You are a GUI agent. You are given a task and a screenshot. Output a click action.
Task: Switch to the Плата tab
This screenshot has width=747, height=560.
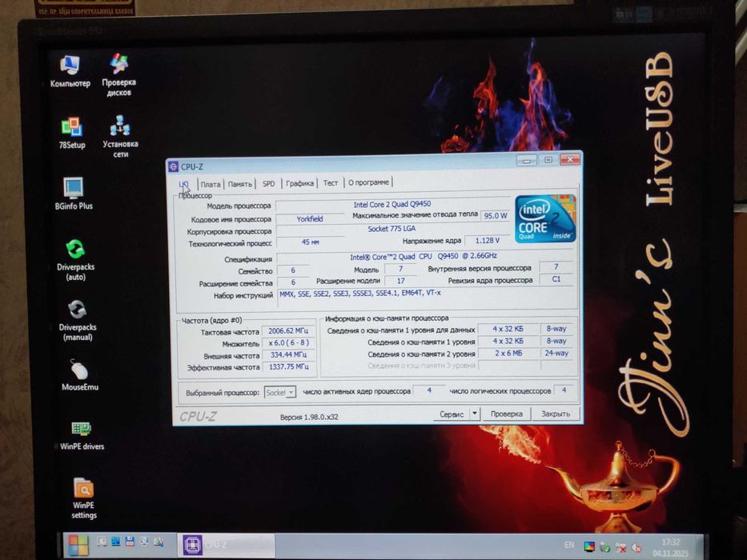pos(210,184)
